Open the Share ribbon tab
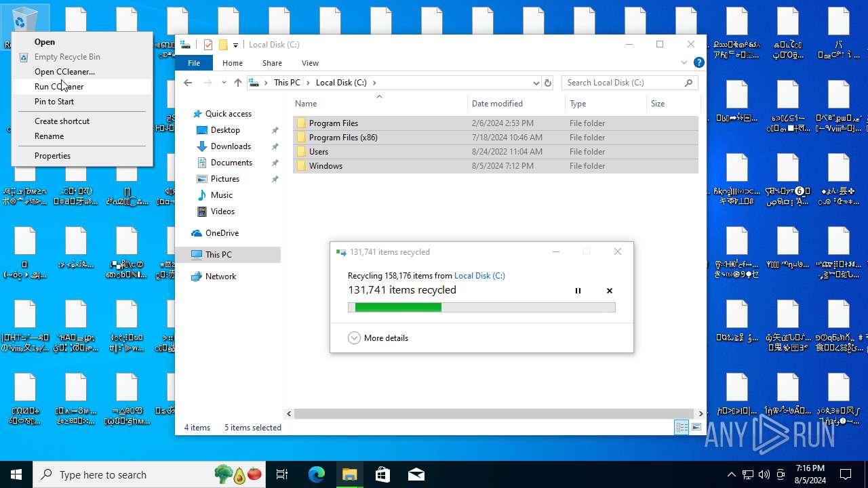This screenshot has height=488, width=868. [x=272, y=63]
